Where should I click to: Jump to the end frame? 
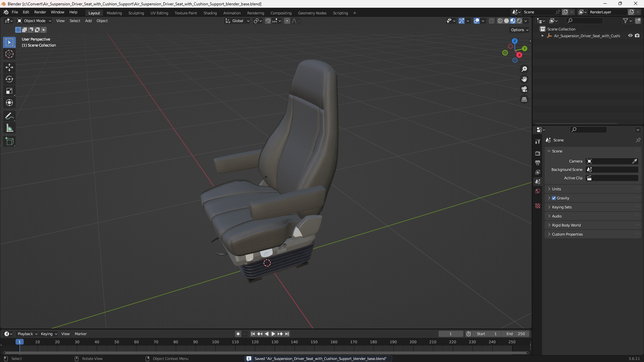[287, 334]
